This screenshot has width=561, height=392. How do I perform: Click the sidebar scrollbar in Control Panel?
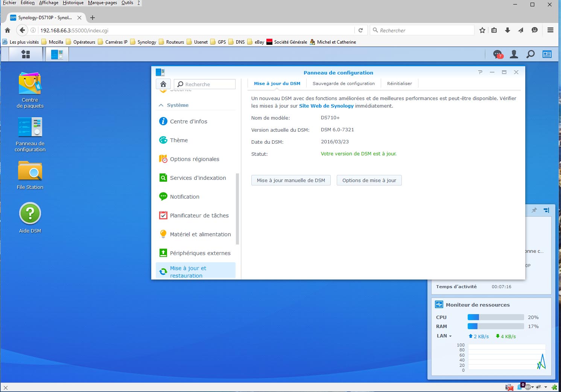[237, 209]
